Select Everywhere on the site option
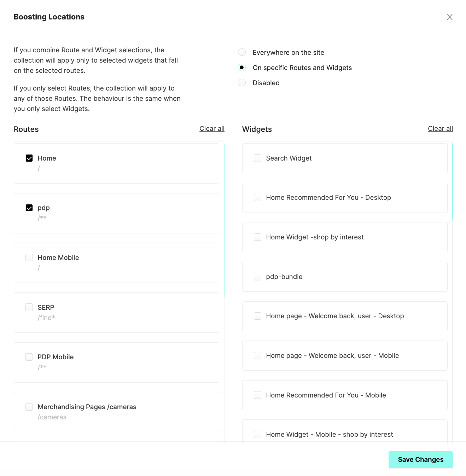 tap(242, 52)
